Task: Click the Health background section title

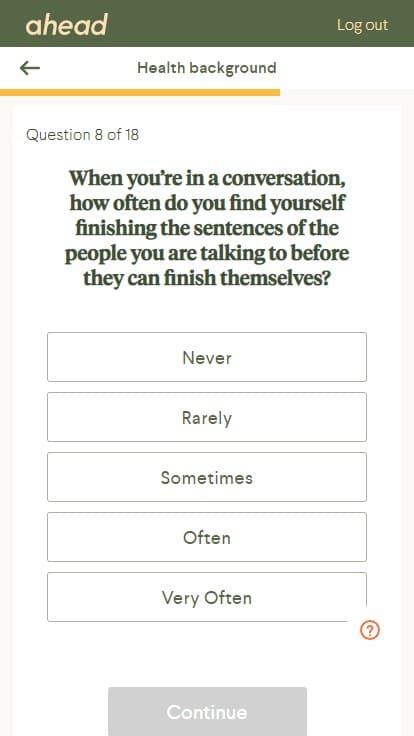Action: (x=207, y=68)
